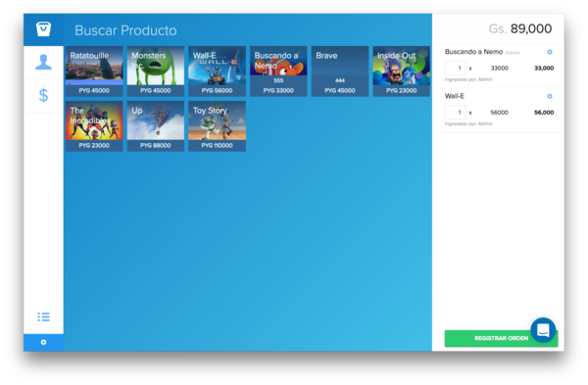This screenshot has height=385, width=588.
Task: Click the Registrar Orden button
Action: 501,338
